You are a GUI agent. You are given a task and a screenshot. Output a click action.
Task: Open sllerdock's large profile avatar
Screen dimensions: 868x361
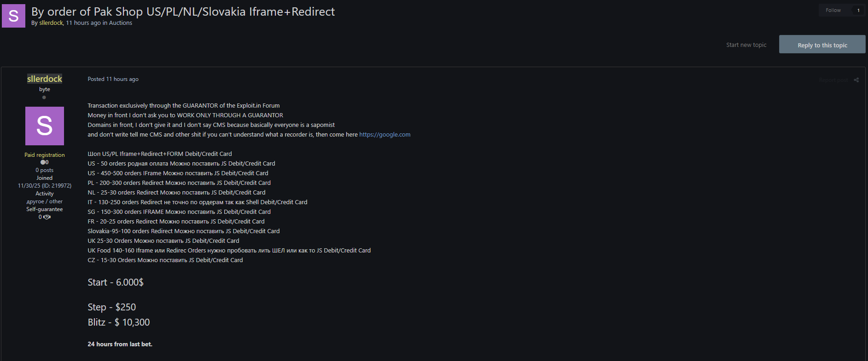(x=45, y=126)
